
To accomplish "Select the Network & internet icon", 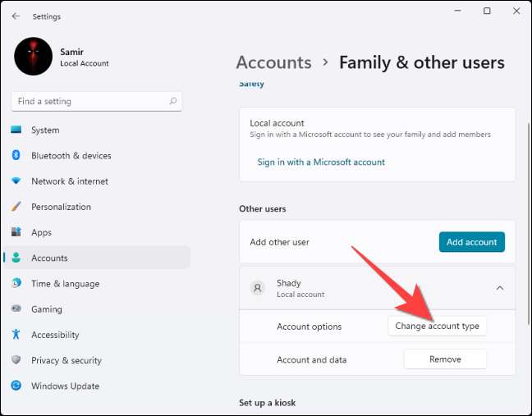I will [16, 181].
